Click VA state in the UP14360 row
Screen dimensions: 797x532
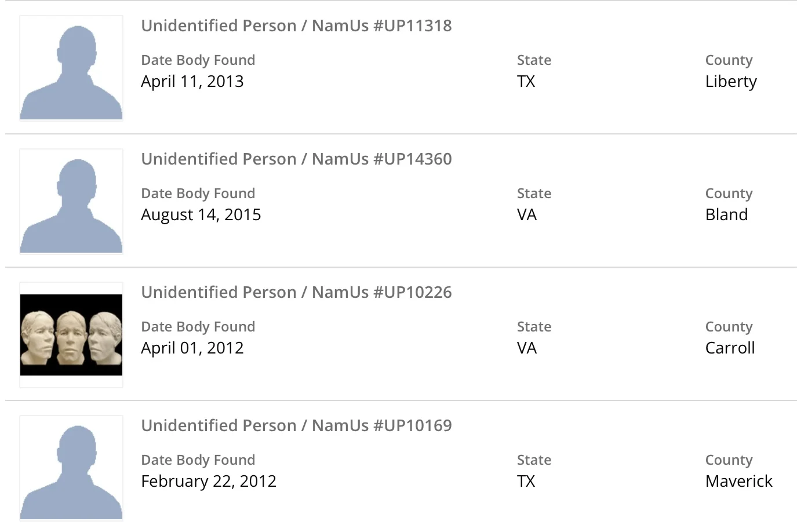pyautogui.click(x=526, y=215)
